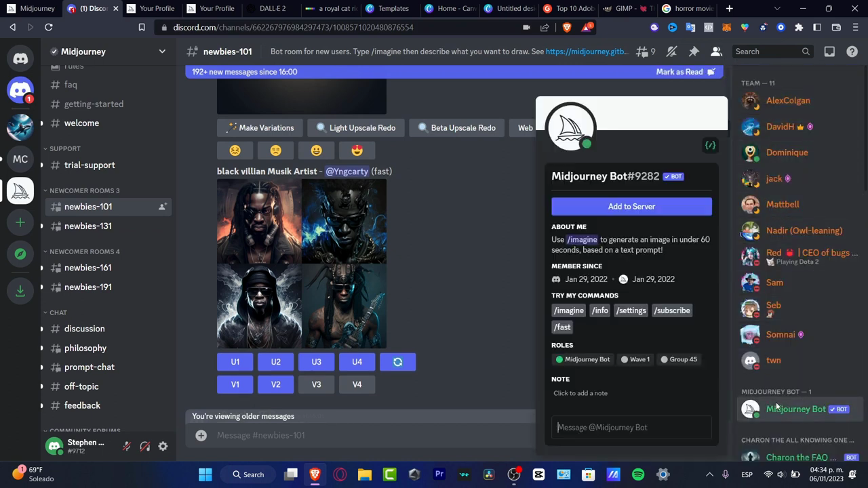The image size is (868, 488).
Task: Click the /settings command chip
Action: click(x=631, y=310)
